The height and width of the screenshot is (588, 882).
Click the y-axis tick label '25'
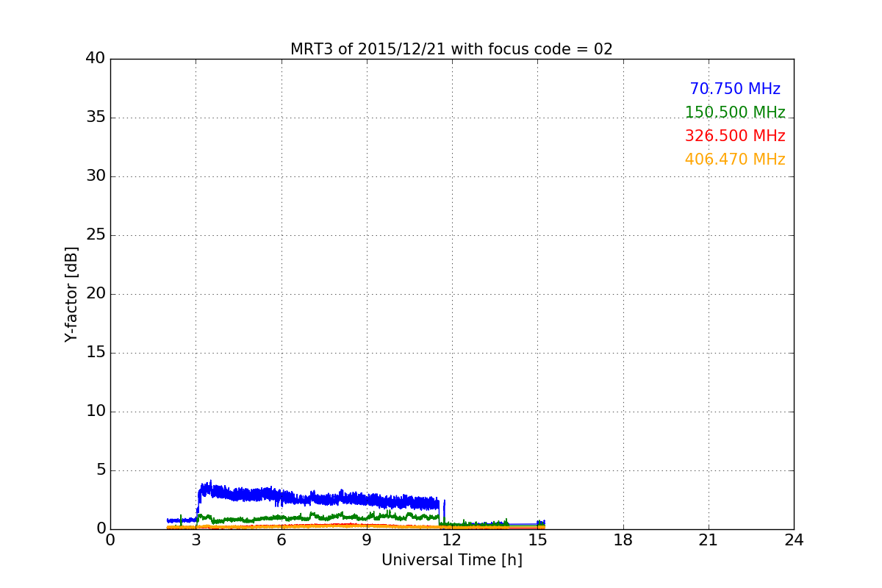96,235
